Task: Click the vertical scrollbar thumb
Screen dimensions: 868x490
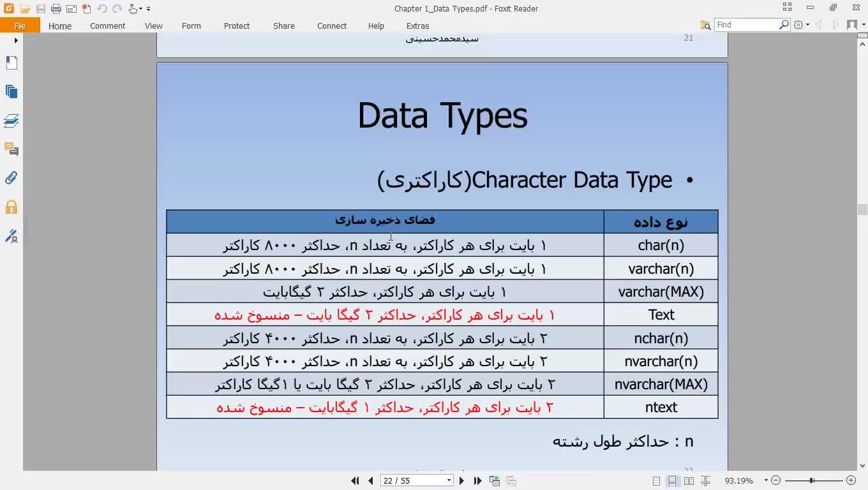Action: tap(862, 210)
